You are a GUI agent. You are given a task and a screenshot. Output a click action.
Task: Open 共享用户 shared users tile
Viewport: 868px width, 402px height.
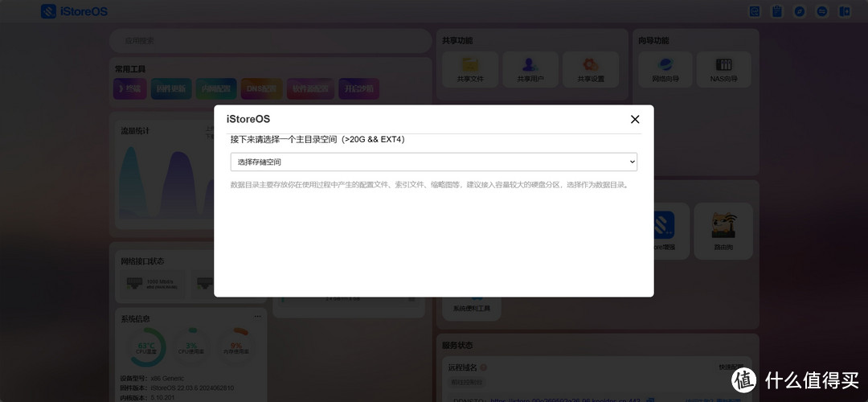[x=530, y=69]
